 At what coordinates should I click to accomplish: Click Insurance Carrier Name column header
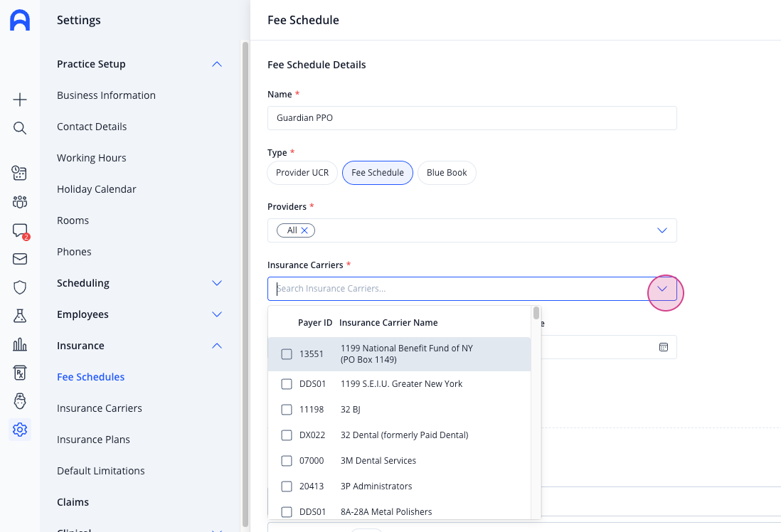click(x=388, y=323)
